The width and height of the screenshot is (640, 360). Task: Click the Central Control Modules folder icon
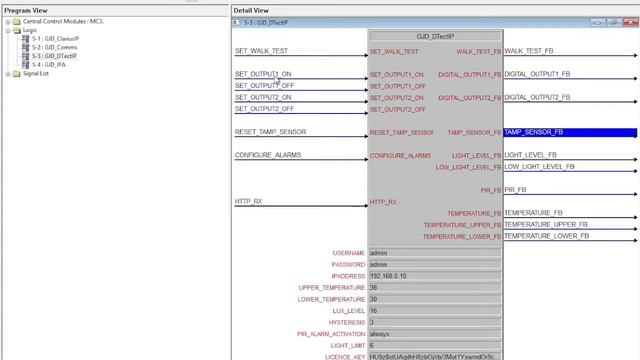pyautogui.click(x=17, y=22)
